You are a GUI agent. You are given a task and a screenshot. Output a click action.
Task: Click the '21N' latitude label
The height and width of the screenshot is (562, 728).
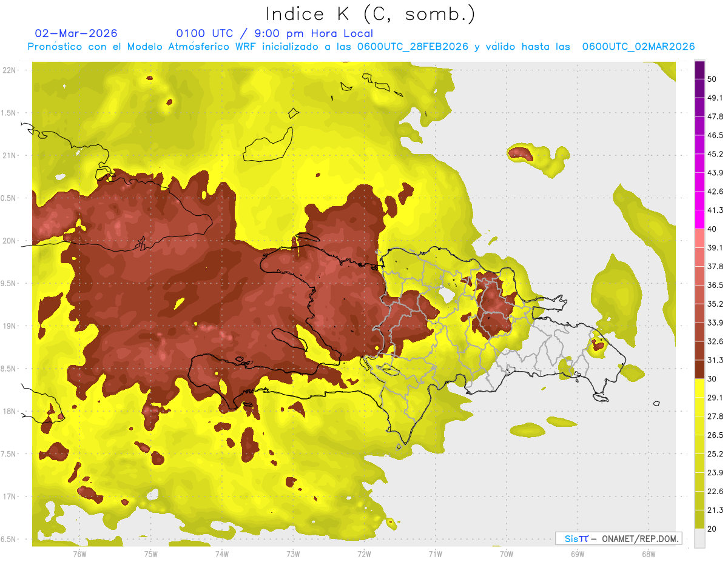10,155
